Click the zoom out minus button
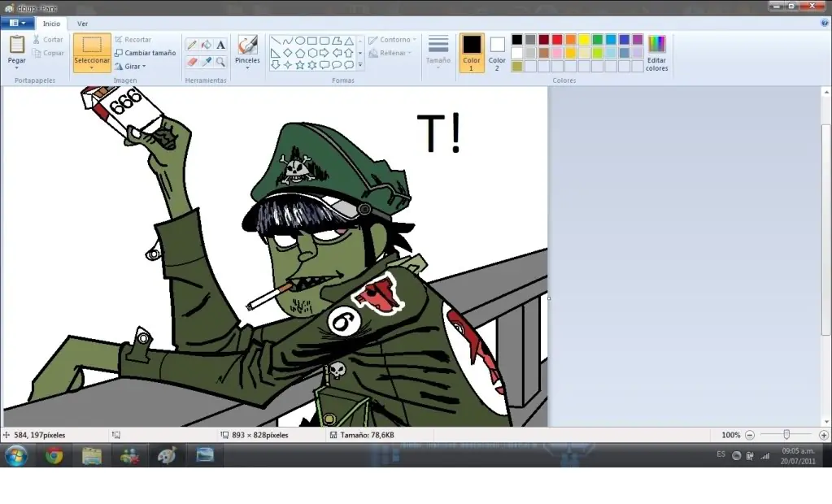Viewport: 832px width, 504px height. 750,435
